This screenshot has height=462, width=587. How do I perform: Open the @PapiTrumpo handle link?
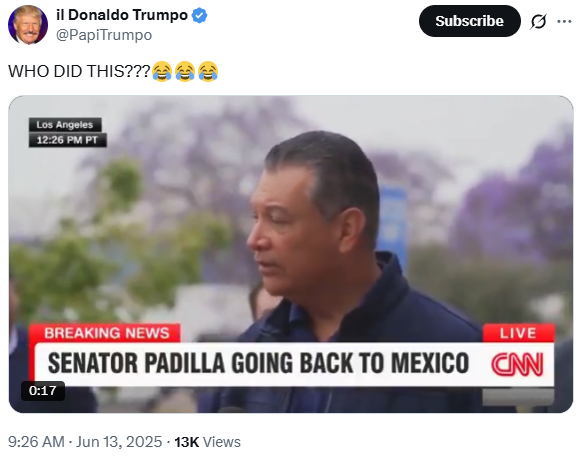(104, 35)
